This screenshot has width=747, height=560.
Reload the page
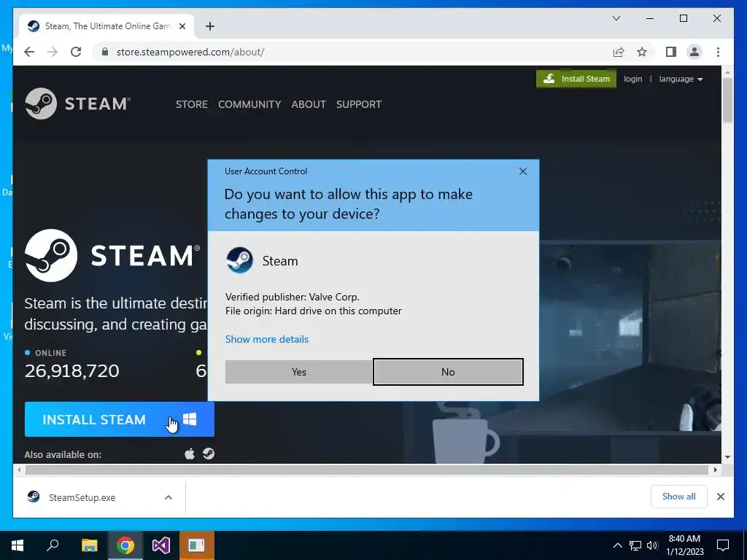76,52
